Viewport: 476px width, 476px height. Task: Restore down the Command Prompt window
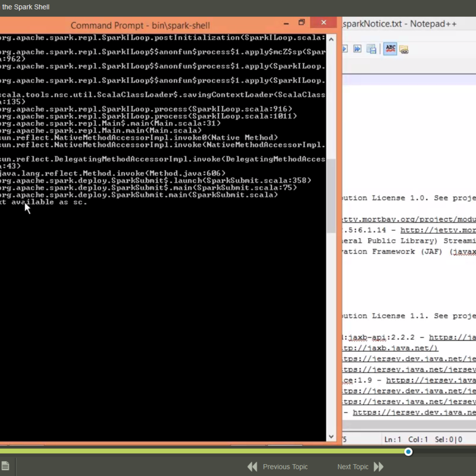[302, 23]
